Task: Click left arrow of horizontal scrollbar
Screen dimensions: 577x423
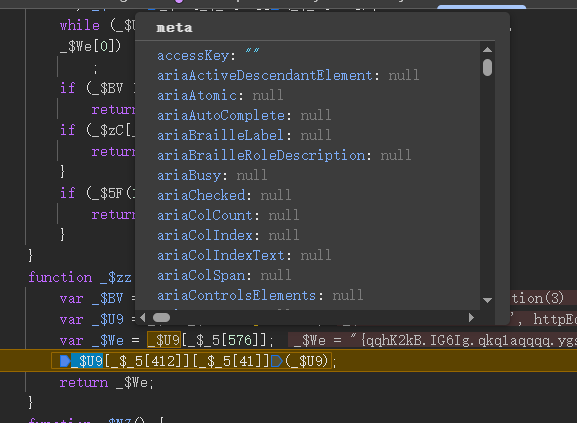Action: point(143,317)
